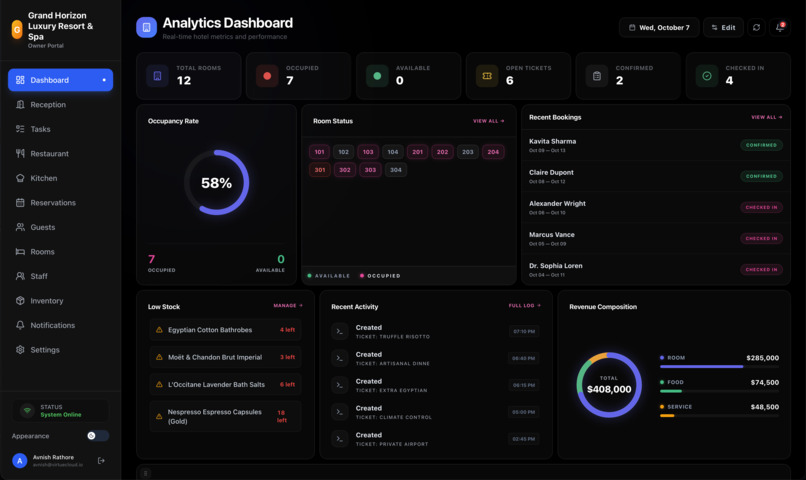Select room 101 chip

pyautogui.click(x=319, y=152)
